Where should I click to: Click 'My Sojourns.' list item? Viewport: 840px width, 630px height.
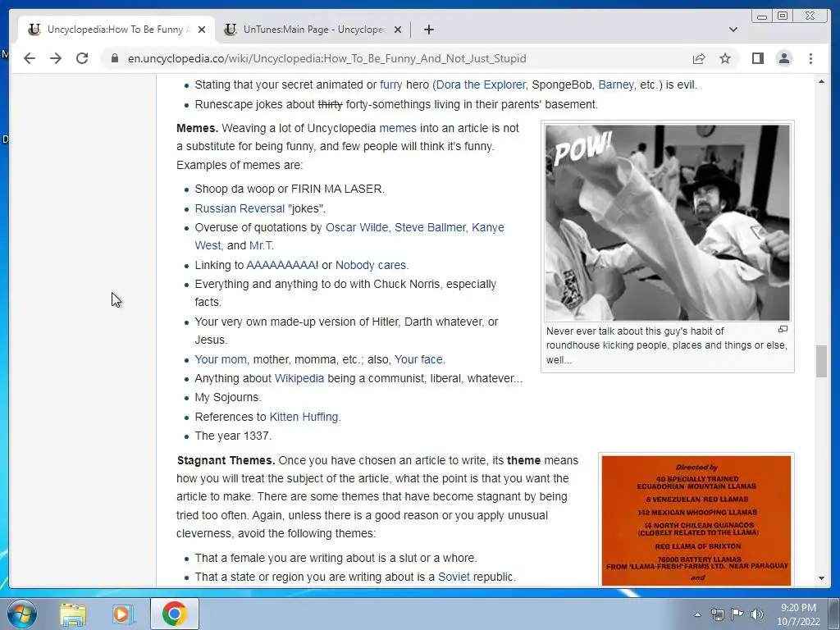coord(228,398)
